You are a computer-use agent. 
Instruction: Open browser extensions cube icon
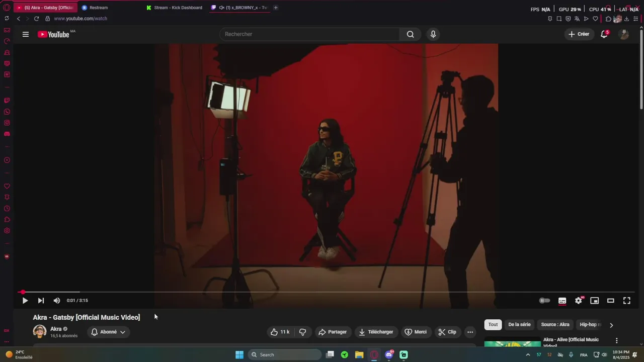608,19
